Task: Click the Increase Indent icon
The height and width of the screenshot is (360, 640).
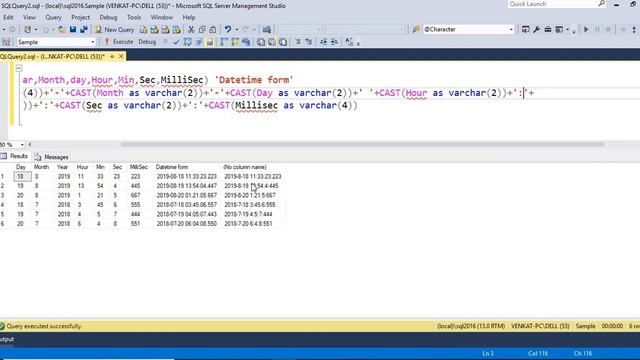Action: (x=334, y=42)
